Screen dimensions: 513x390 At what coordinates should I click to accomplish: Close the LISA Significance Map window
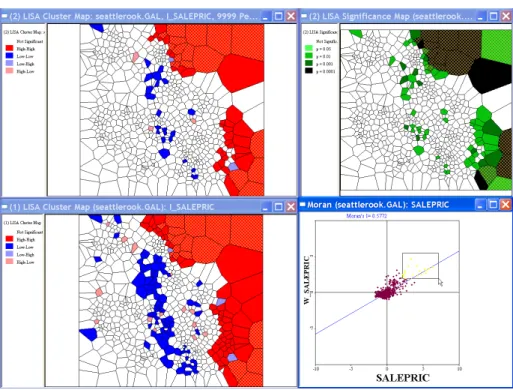click(506, 16)
